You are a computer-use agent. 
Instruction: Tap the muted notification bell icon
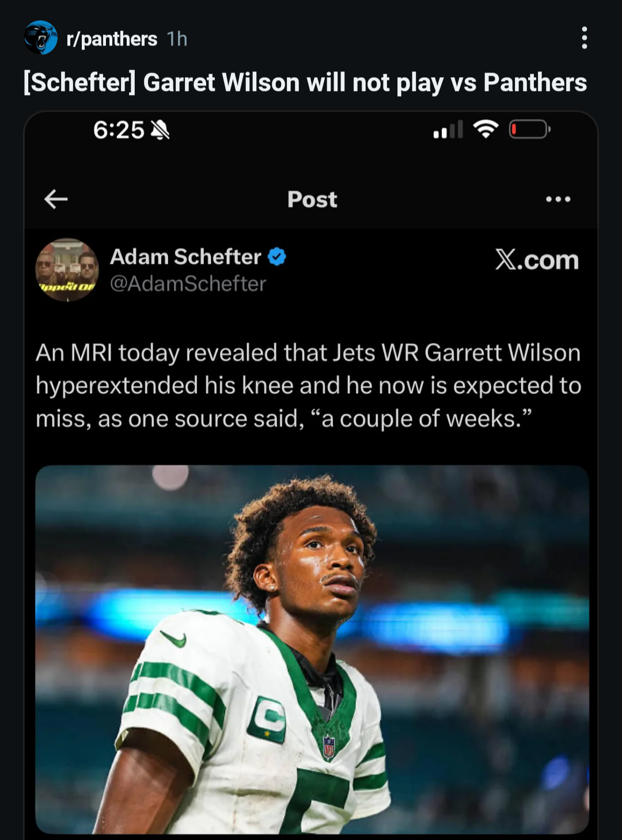tap(160, 130)
